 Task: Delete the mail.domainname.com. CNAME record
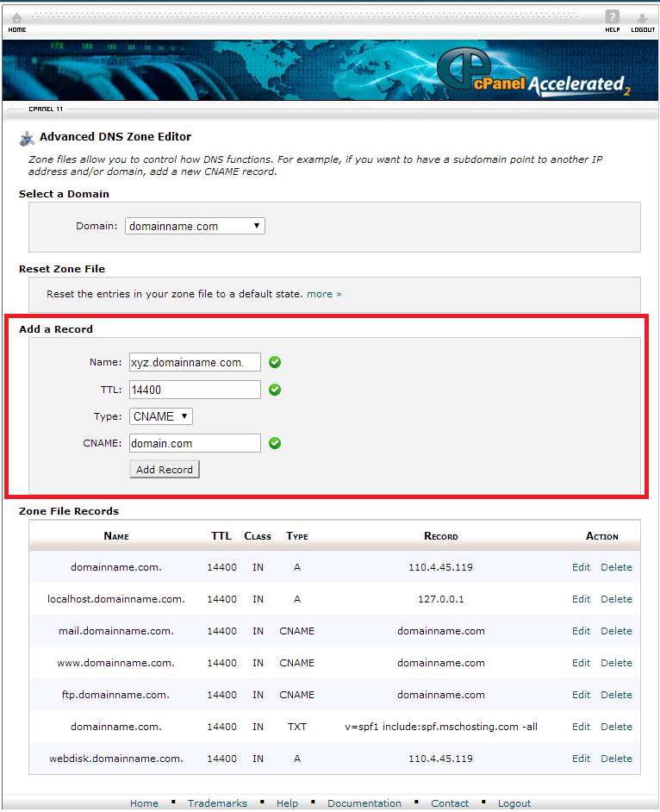point(616,631)
